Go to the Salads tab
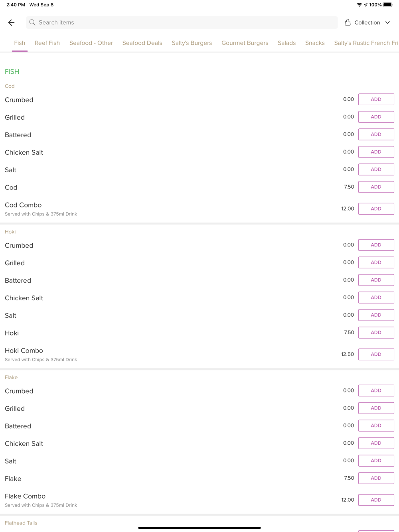 click(286, 43)
